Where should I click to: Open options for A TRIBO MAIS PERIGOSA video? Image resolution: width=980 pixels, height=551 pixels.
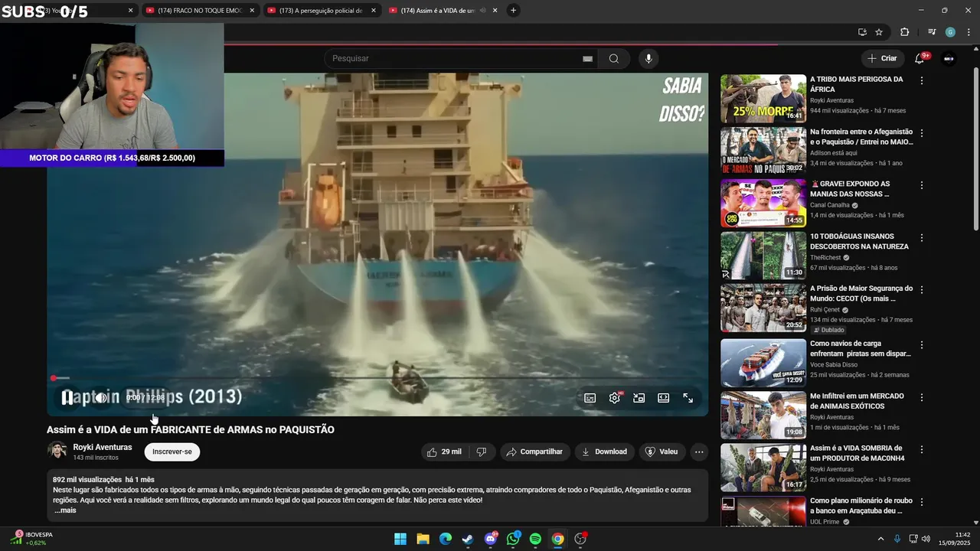click(922, 80)
